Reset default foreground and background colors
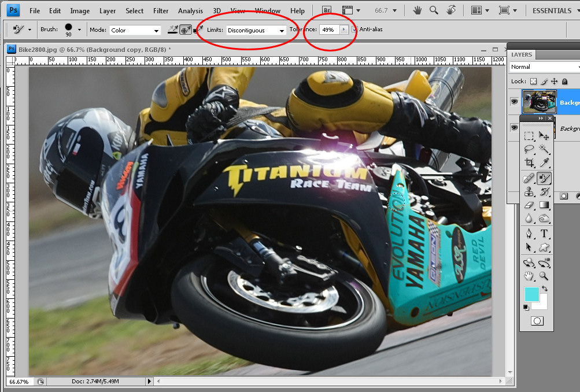This screenshot has width=580, height=392. pos(526,308)
